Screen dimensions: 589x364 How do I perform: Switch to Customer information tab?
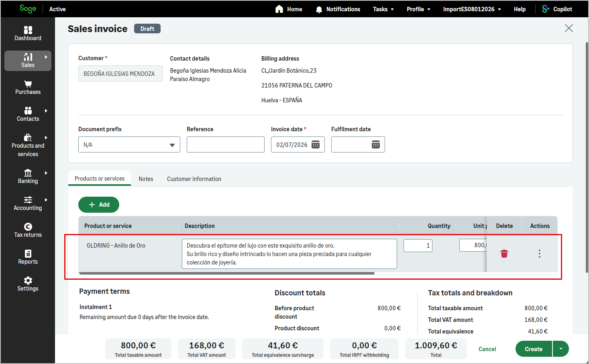pos(194,179)
